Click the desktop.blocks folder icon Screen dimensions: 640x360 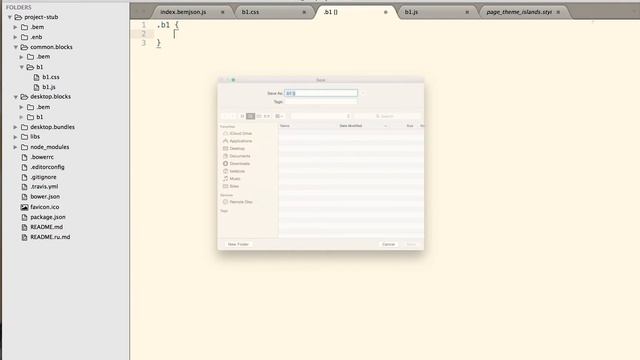(24, 97)
